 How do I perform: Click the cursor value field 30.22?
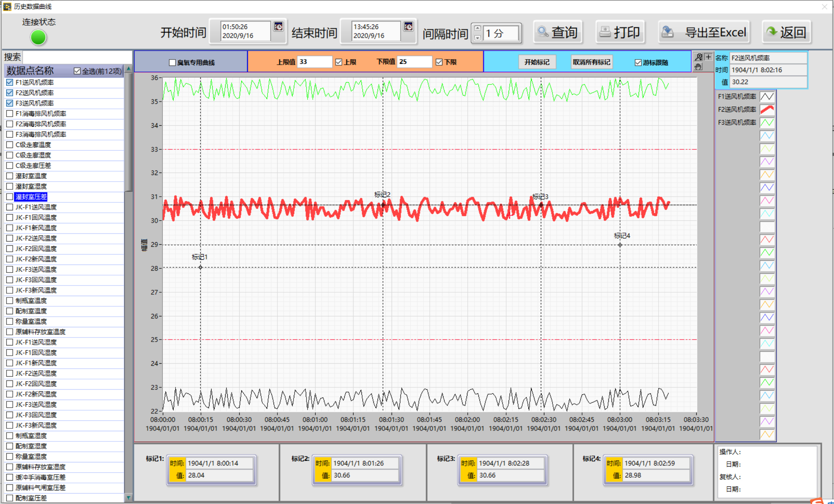point(768,82)
